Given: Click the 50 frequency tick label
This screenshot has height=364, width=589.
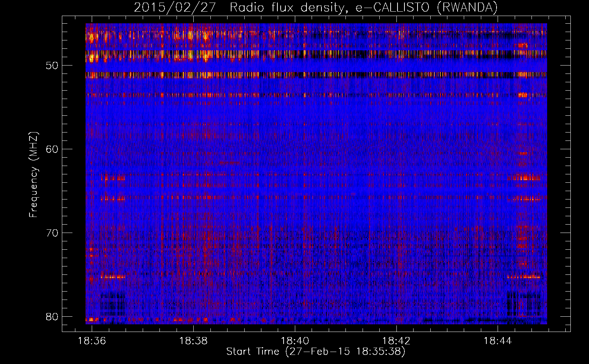Looking at the screenshot, I should [x=52, y=66].
